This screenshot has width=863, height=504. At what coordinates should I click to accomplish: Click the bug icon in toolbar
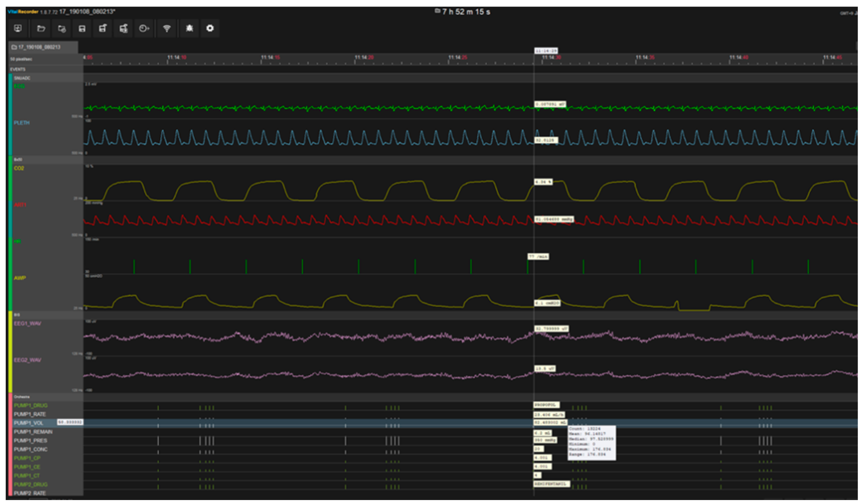(x=189, y=28)
